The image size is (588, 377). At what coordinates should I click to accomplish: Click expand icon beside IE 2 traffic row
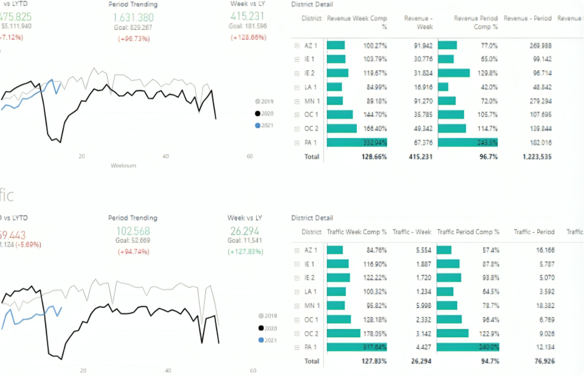(x=297, y=278)
